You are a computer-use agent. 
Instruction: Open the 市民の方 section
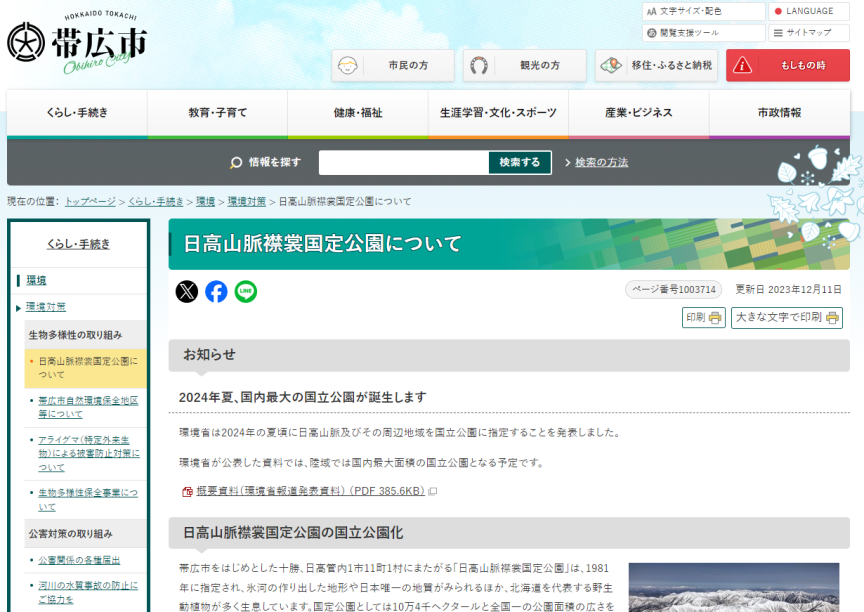pos(393,66)
